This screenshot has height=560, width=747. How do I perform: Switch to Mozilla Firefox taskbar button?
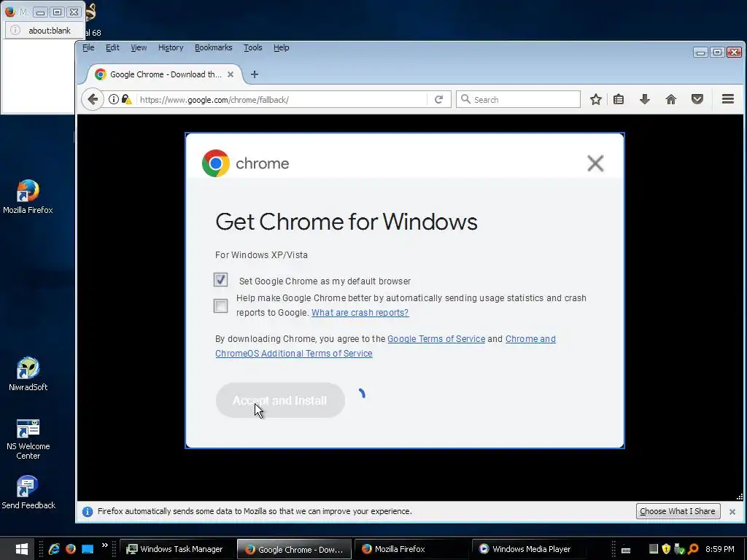click(410, 549)
